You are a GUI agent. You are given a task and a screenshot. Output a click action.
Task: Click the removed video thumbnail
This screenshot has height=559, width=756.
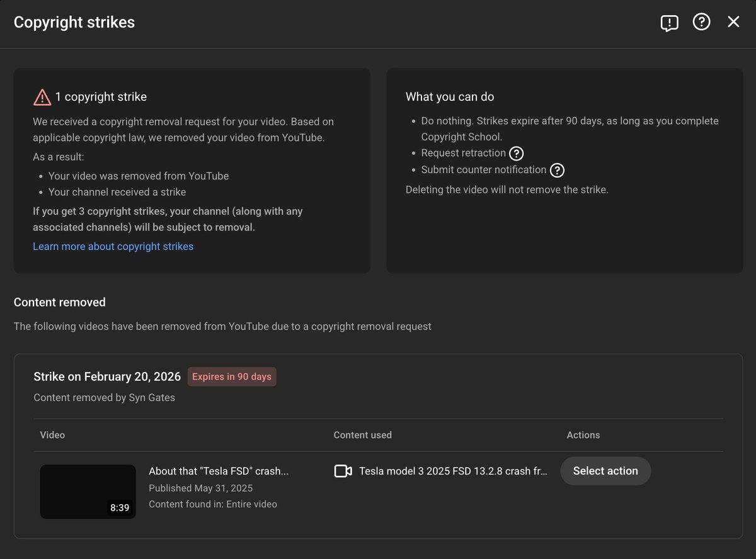88,492
